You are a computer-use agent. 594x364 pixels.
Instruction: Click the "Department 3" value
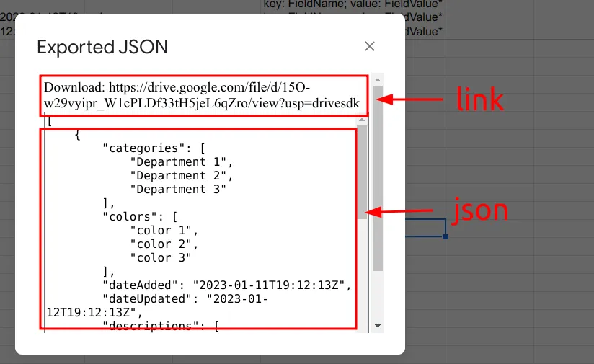click(x=178, y=189)
